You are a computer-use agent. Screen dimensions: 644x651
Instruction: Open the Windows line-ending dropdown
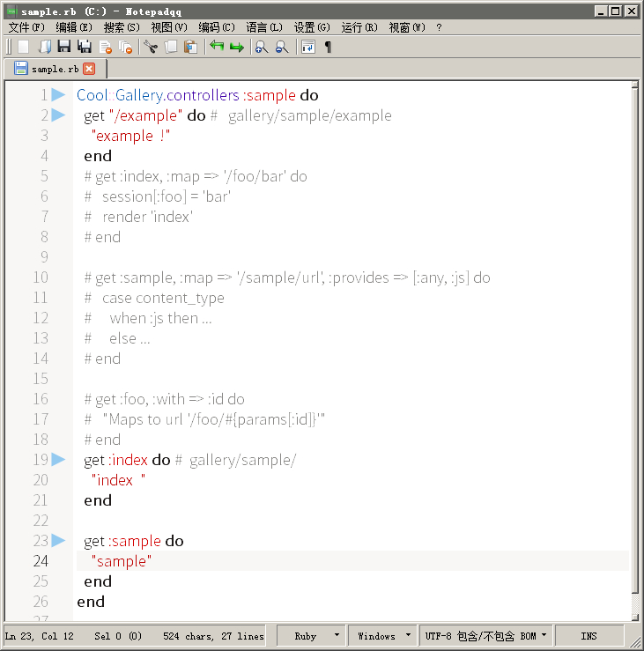(x=382, y=636)
